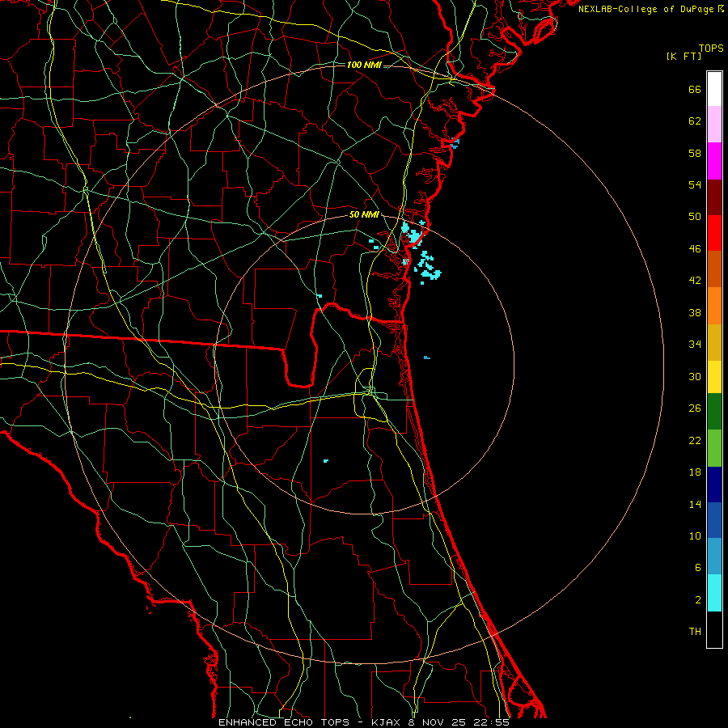Click the 30 legend value
Image resolution: width=728 pixels, height=728 pixels.
[695, 376]
